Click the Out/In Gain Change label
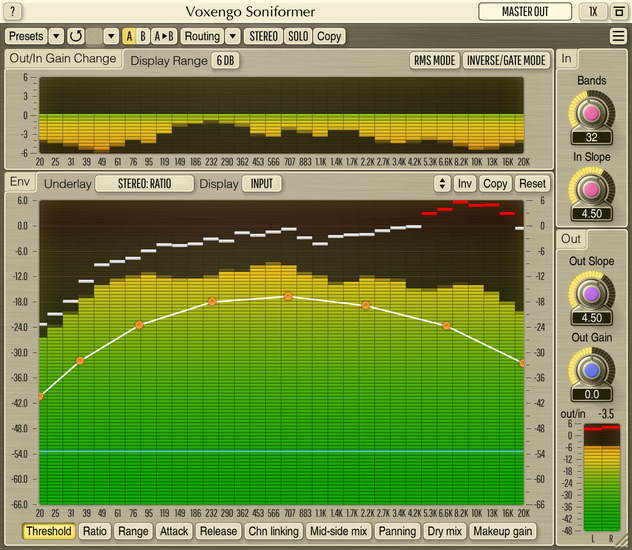The height and width of the screenshot is (550, 632). (63, 58)
